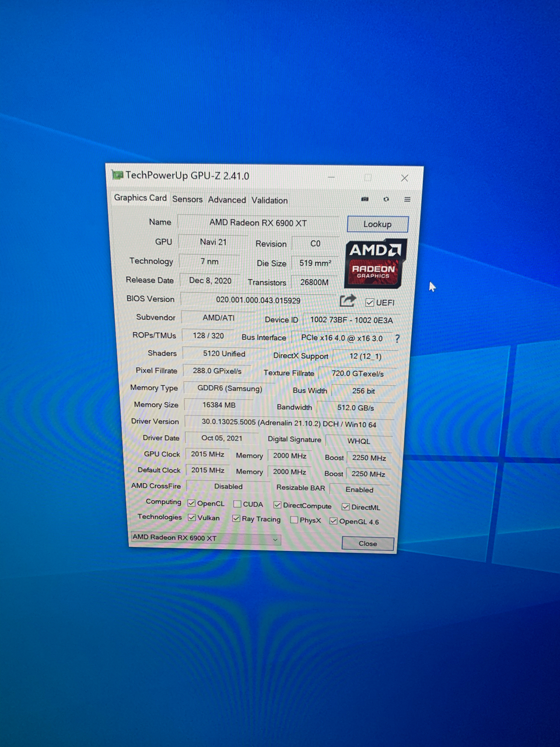The image size is (560, 747).
Task: Select the Validation tab
Action: pyautogui.click(x=269, y=200)
